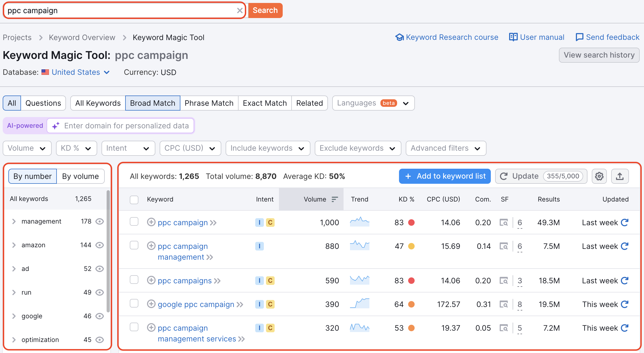Image resolution: width=644 pixels, height=353 pixels.
Task: Add ppc campaign keyword with plus icon
Action: coord(151,222)
